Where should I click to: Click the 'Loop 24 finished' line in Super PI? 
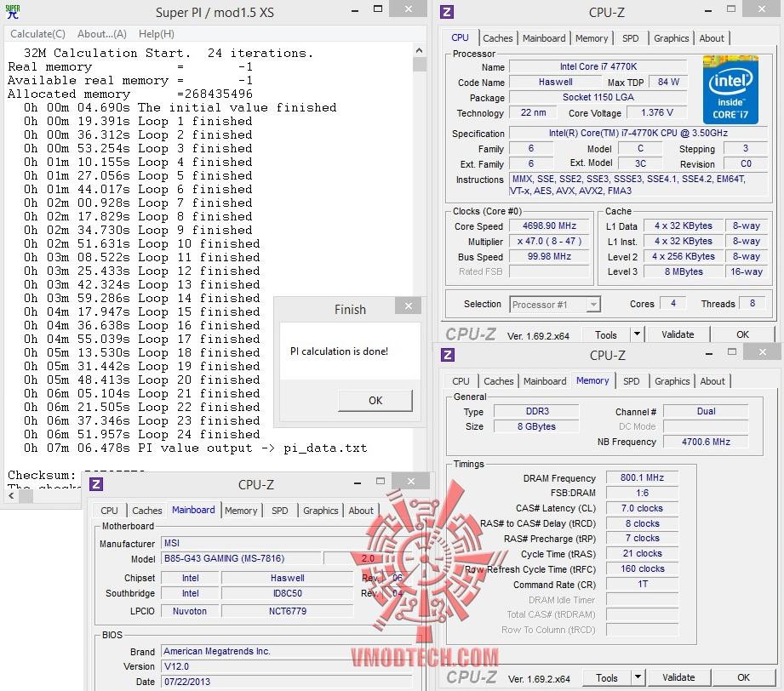coord(141,435)
